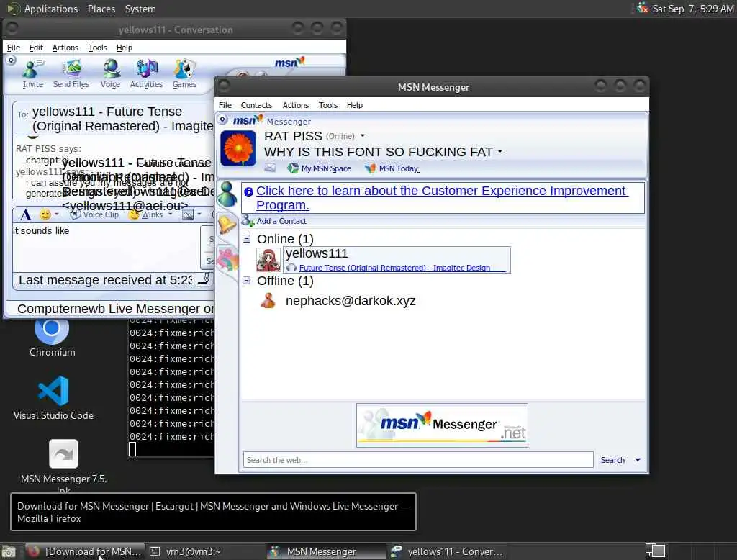Open File menu in conversation window

click(13, 48)
